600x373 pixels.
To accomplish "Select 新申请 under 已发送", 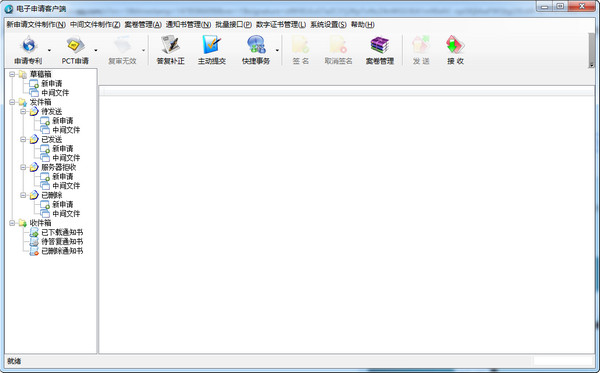I will [63, 148].
